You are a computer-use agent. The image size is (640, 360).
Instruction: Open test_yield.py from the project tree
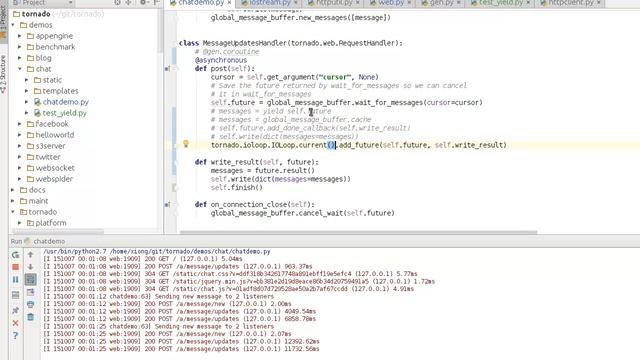tap(64, 113)
